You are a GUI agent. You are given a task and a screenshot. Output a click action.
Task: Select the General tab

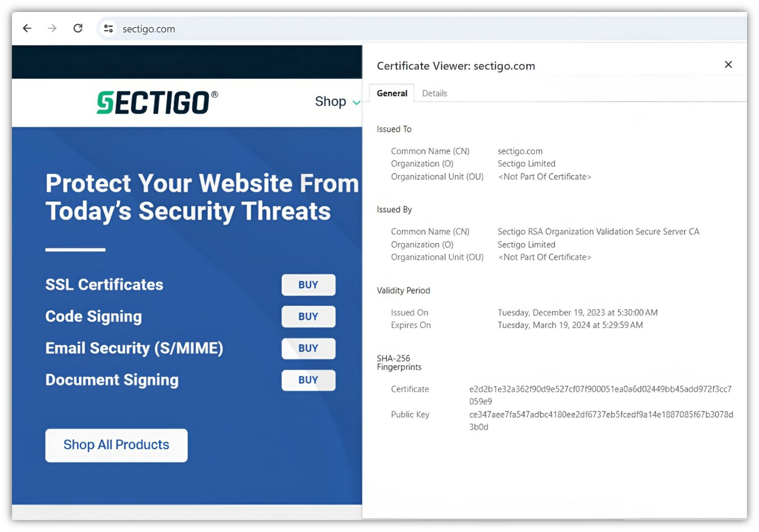pos(391,93)
